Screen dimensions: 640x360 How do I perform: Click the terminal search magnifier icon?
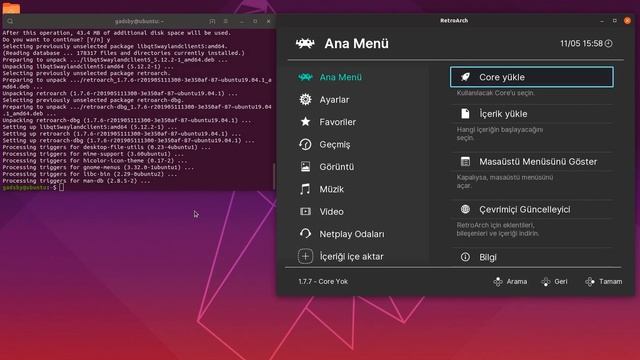click(10, 21)
